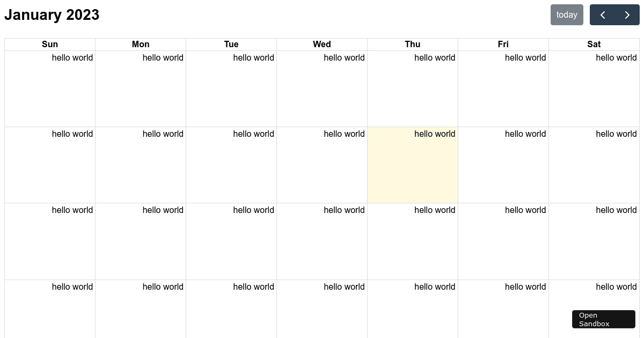Viewport: 644px width, 338px height.
Task: Click the today button
Action: click(567, 14)
